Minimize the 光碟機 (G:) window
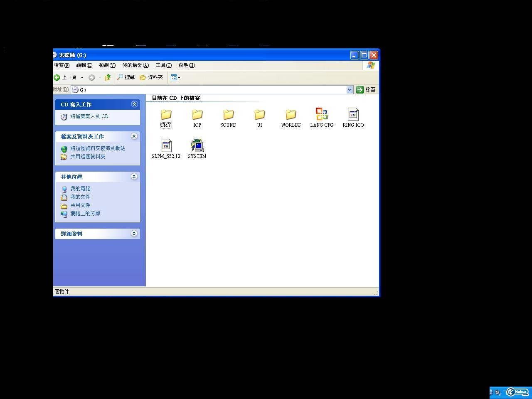 click(x=355, y=55)
